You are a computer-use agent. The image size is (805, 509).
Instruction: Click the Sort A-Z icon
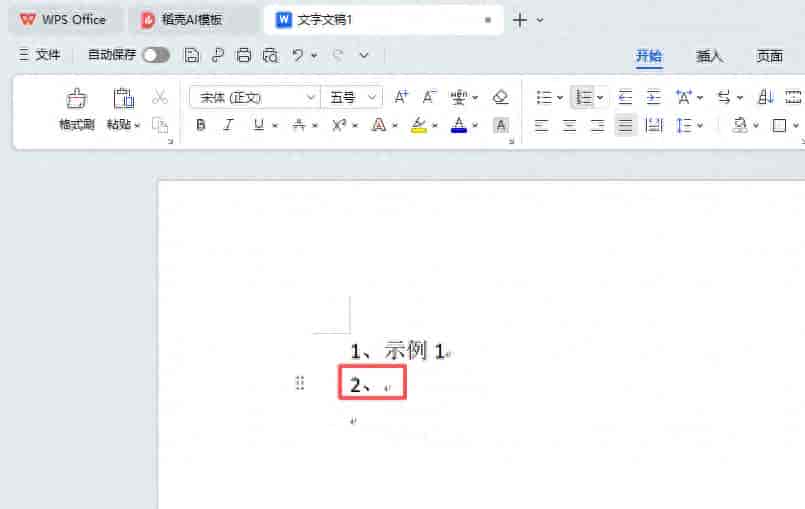point(765,97)
